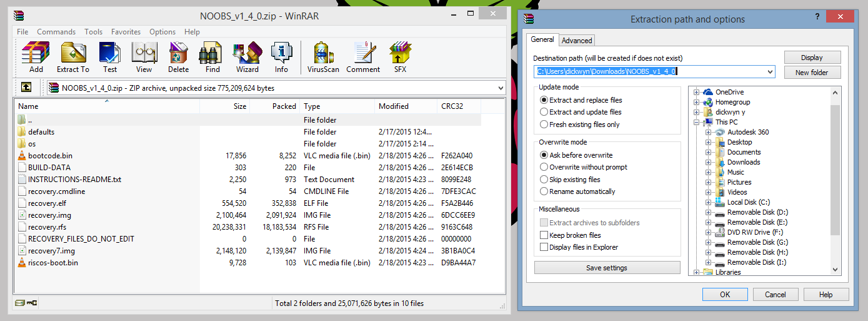Expand the Homegroup tree node

696,102
